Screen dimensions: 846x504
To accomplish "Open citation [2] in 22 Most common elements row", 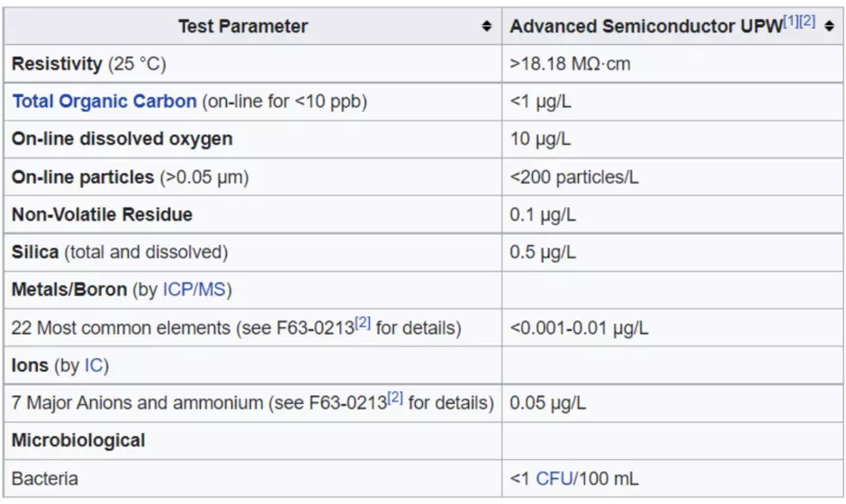I will pyautogui.click(x=363, y=323).
